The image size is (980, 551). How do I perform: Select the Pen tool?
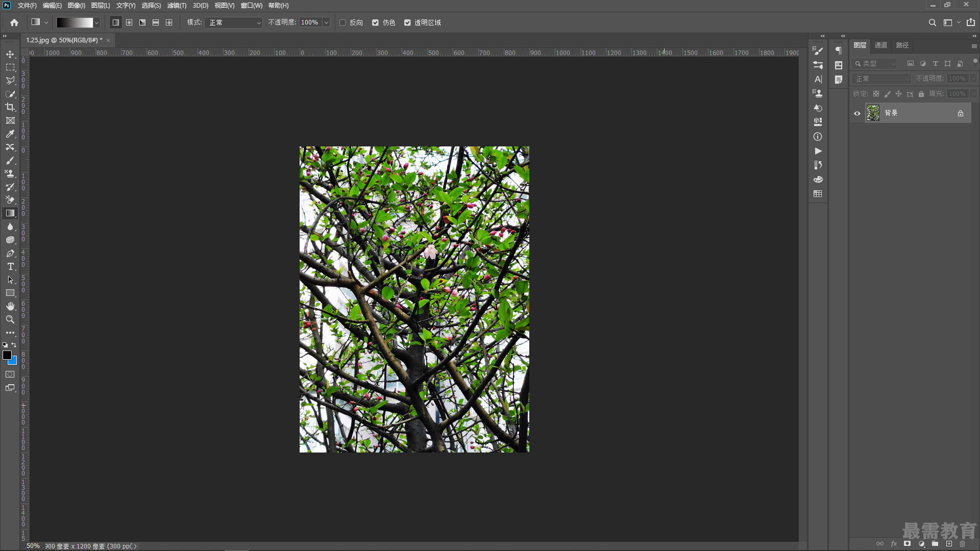[x=10, y=253]
